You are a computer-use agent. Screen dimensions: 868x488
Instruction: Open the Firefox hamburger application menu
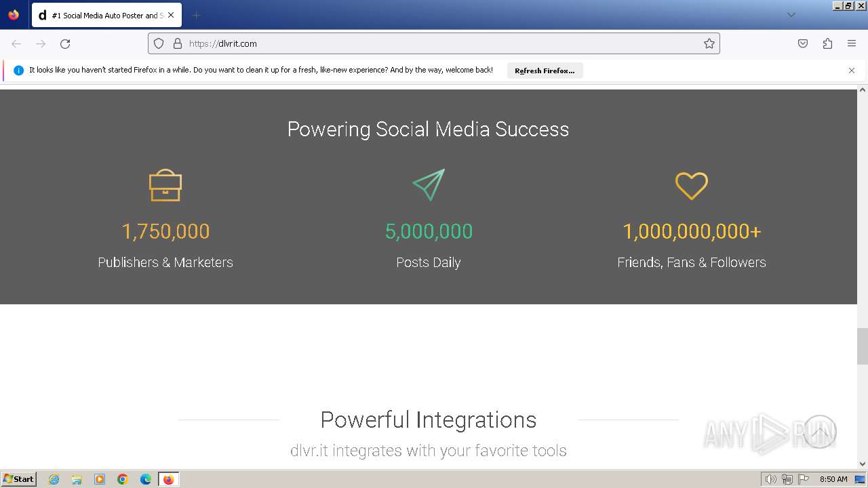852,43
